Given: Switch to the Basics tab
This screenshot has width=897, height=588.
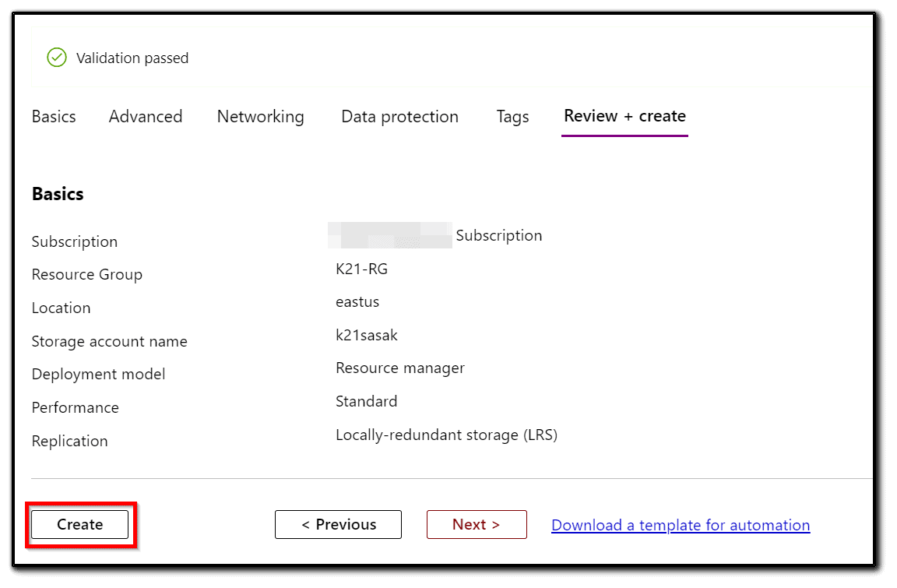Looking at the screenshot, I should tap(54, 117).
